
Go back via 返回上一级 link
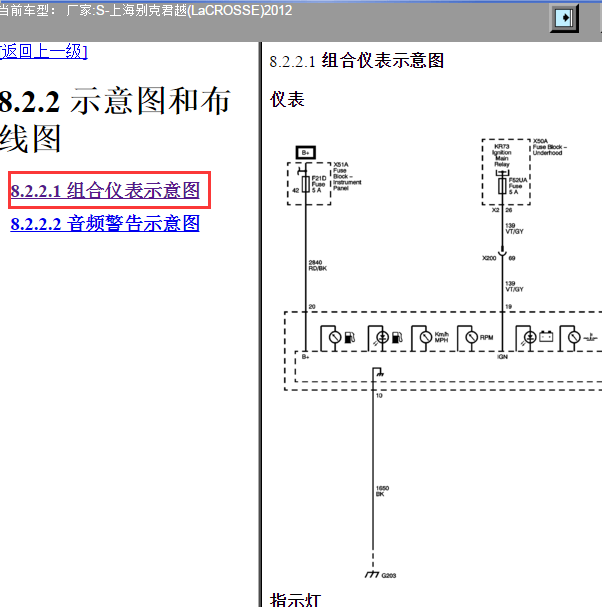pyautogui.click(x=44, y=51)
